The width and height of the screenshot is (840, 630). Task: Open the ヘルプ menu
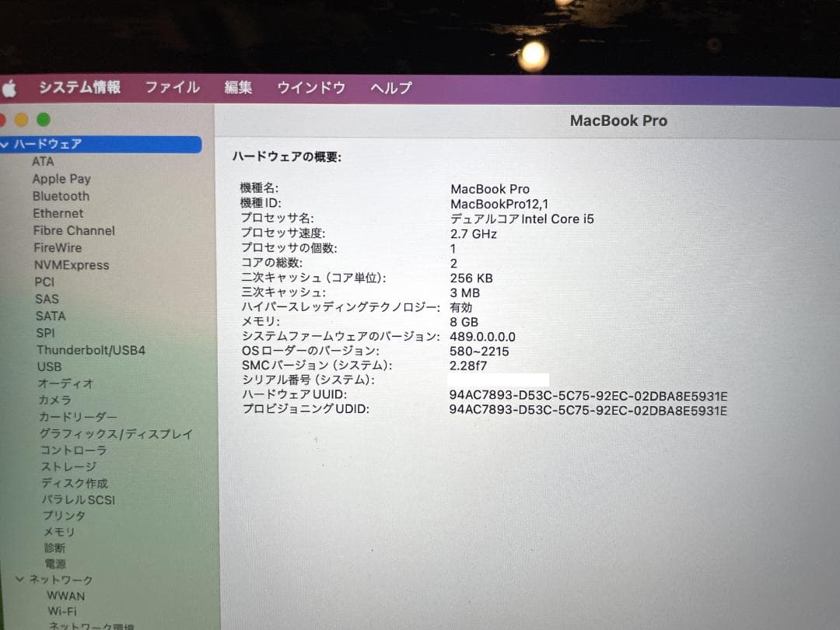tap(390, 88)
